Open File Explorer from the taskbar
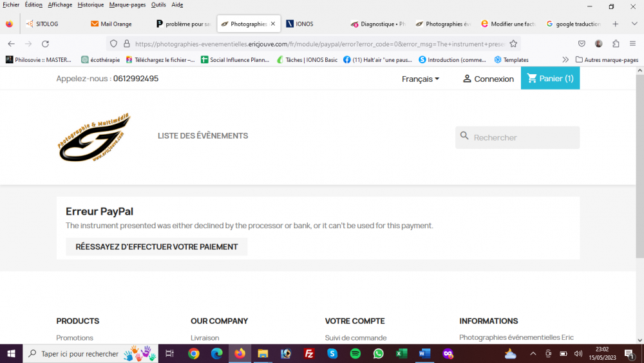 [263, 353]
